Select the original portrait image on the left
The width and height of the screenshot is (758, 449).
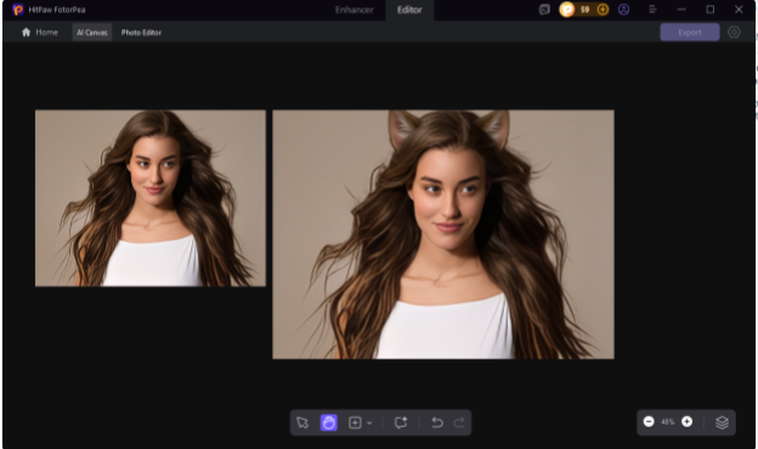click(150, 198)
